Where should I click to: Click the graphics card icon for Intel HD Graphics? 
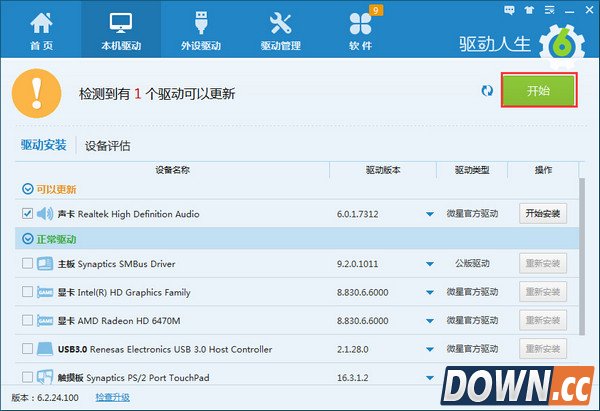45,292
